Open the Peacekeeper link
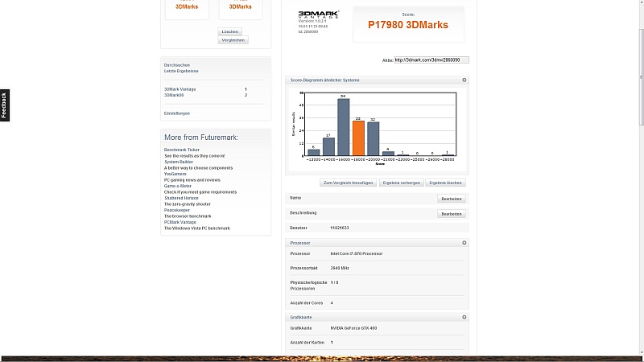 pos(176,210)
